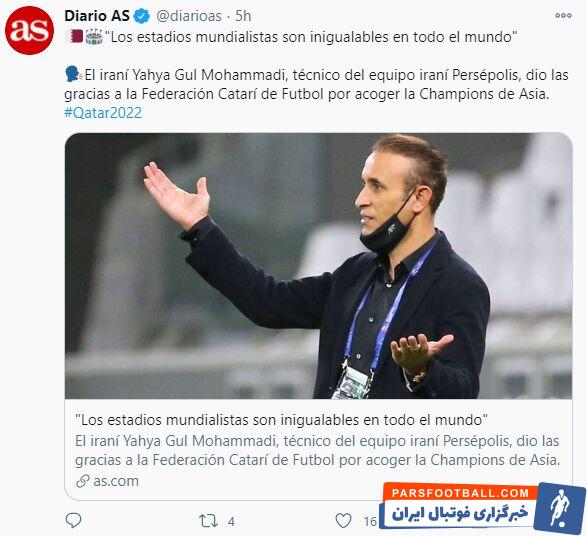The height and width of the screenshot is (536, 587).
Task: Click the PARSFOOTBALL.COM watermark banner
Action: click(483, 506)
